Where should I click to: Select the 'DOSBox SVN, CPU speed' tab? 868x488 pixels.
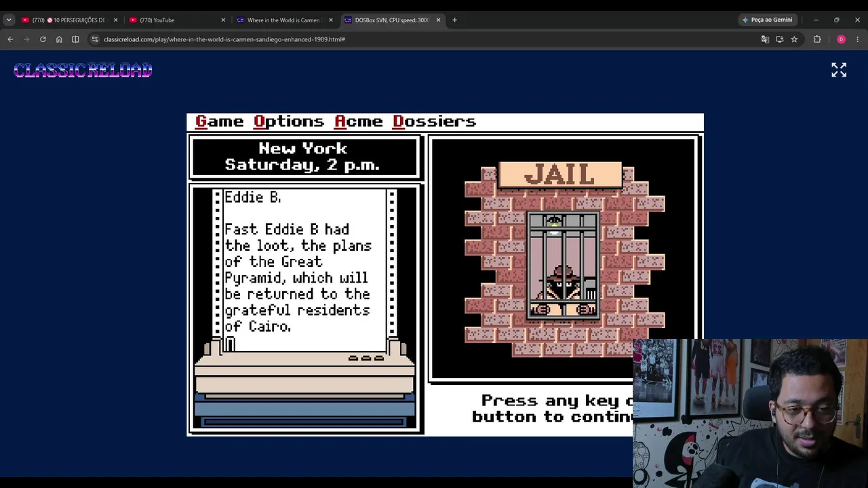[x=393, y=20]
